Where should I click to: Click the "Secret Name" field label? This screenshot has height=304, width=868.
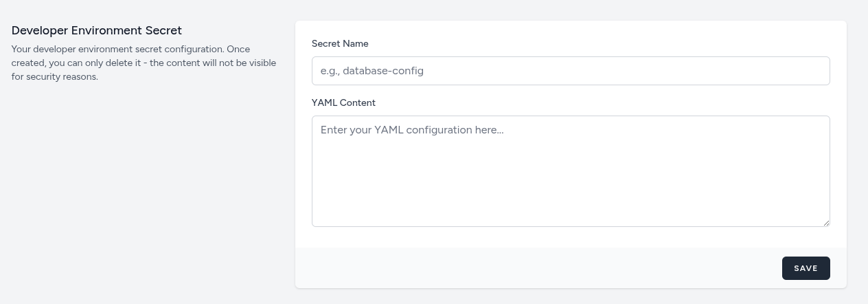340,43
